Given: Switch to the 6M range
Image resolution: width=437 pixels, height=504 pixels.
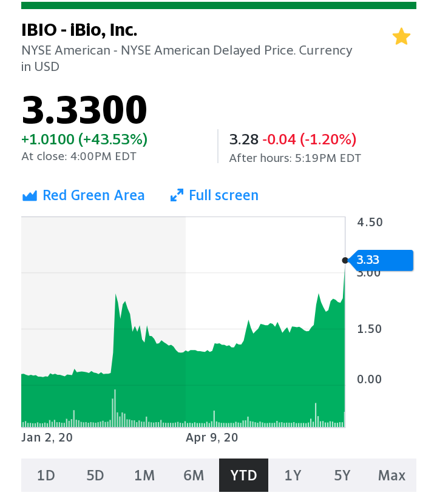Looking at the screenshot, I should tap(194, 475).
